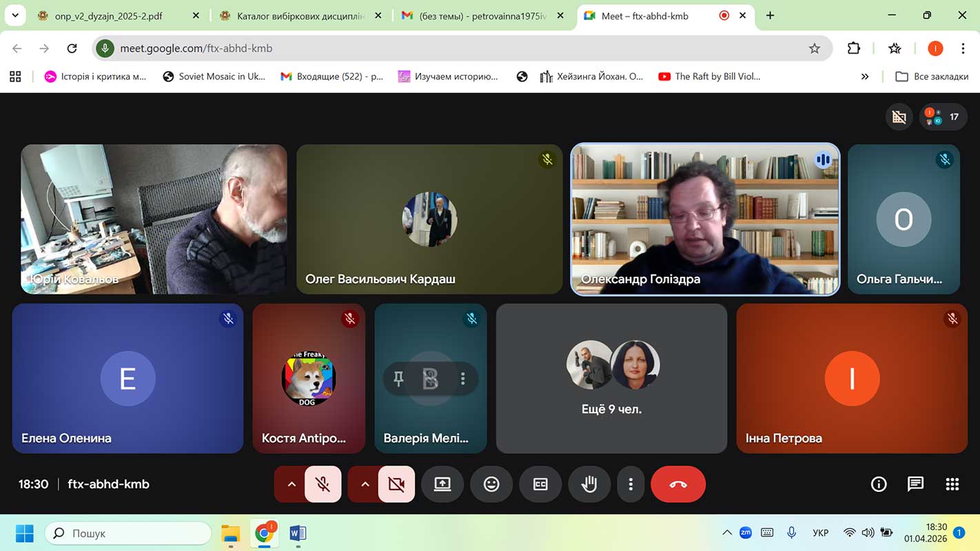
Task: Raise hand in the meeting
Action: pos(589,484)
